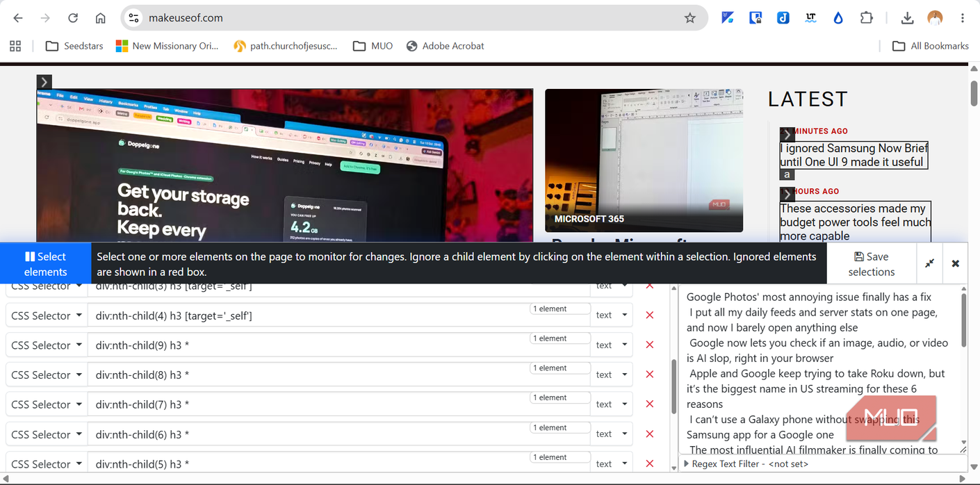
Task: Edit the div:nth-child(4) h3 selector field
Action: (x=339, y=315)
